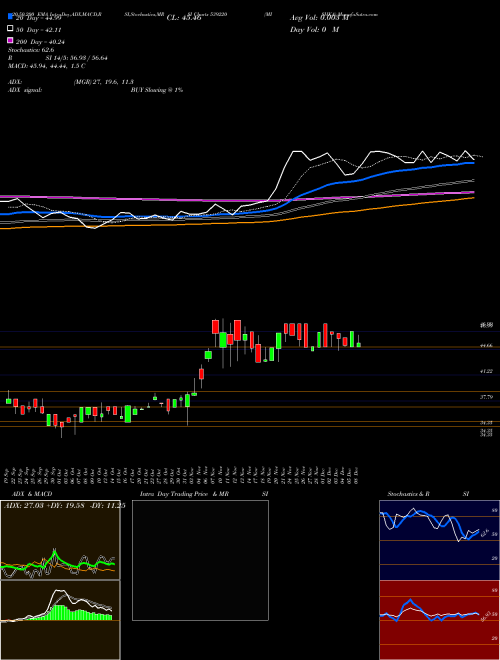Click the MACD green histogram panel
500x660 pixels.
[x=60, y=620]
